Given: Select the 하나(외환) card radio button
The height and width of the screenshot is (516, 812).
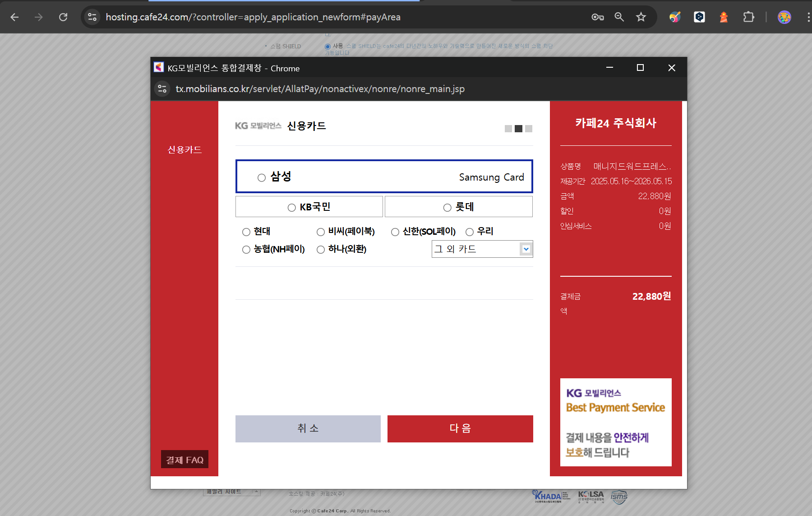Looking at the screenshot, I should 321,250.
